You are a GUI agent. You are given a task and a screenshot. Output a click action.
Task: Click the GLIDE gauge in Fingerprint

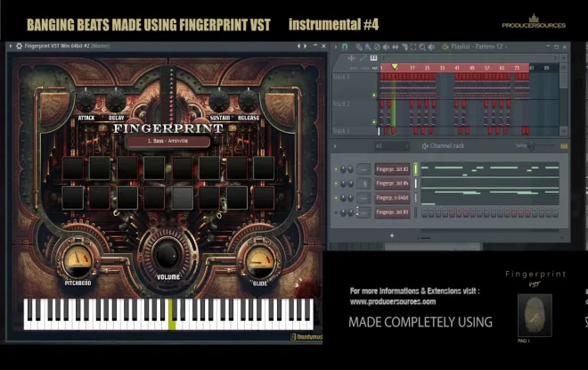click(260, 259)
